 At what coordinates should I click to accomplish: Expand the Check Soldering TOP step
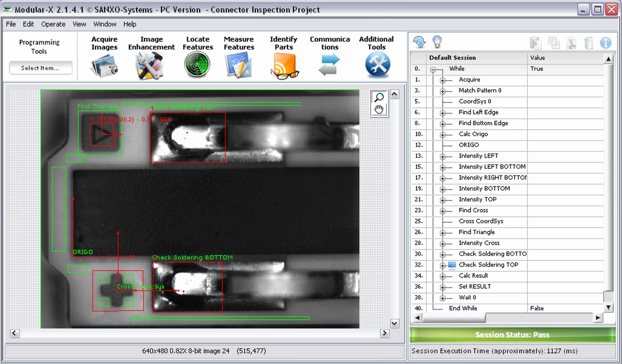[442, 265]
